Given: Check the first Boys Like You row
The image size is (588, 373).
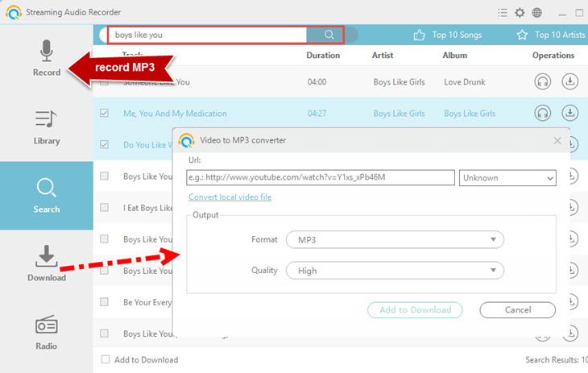Looking at the screenshot, I should [104, 176].
